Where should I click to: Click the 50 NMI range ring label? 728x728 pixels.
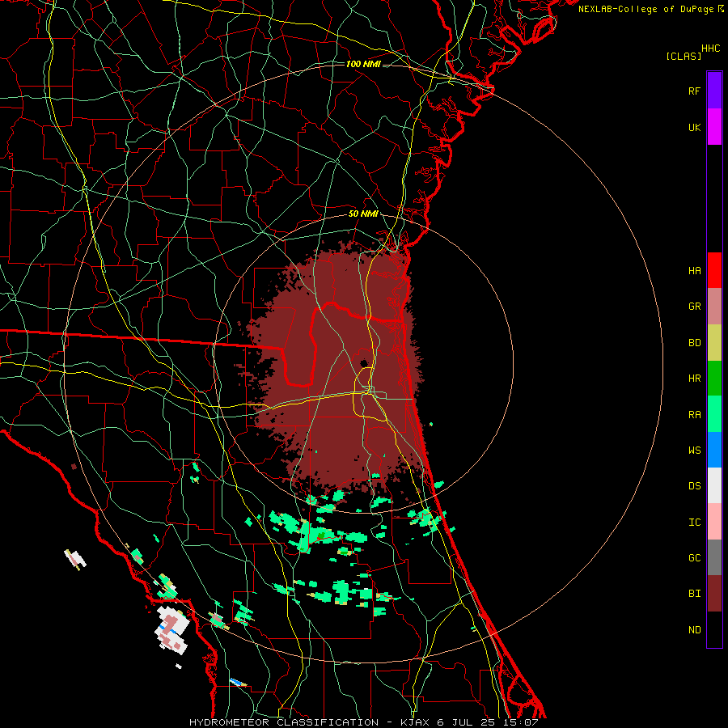363,214
